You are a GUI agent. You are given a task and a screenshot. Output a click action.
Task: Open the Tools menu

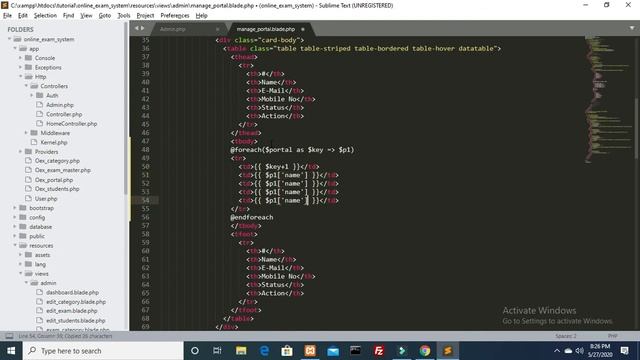124,16
